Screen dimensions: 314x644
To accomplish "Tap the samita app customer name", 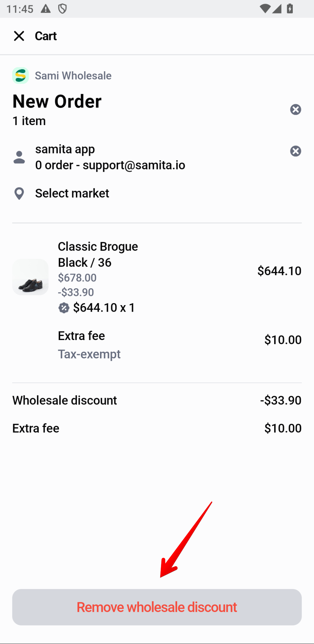I will pyautogui.click(x=65, y=149).
